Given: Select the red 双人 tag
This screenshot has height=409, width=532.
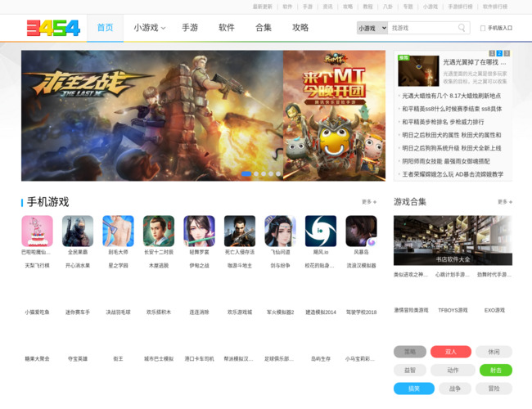Looking at the screenshot, I should click(451, 352).
